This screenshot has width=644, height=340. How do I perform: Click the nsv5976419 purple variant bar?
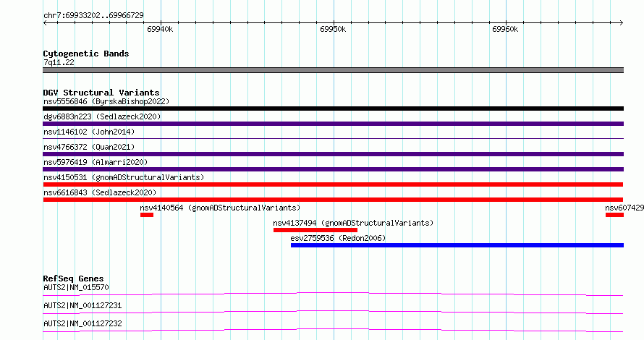(333, 169)
